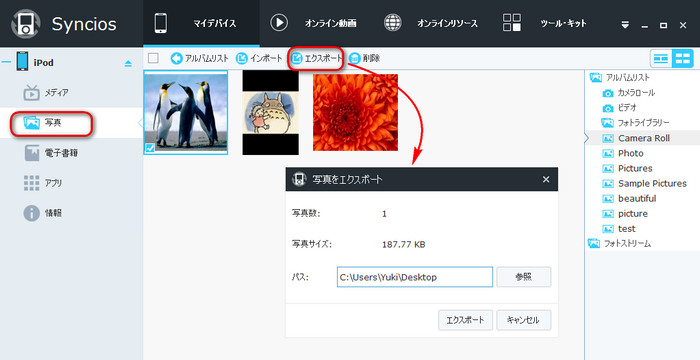Click the 187.77 KB size value
Screen dimensions: 700x360
404,245
